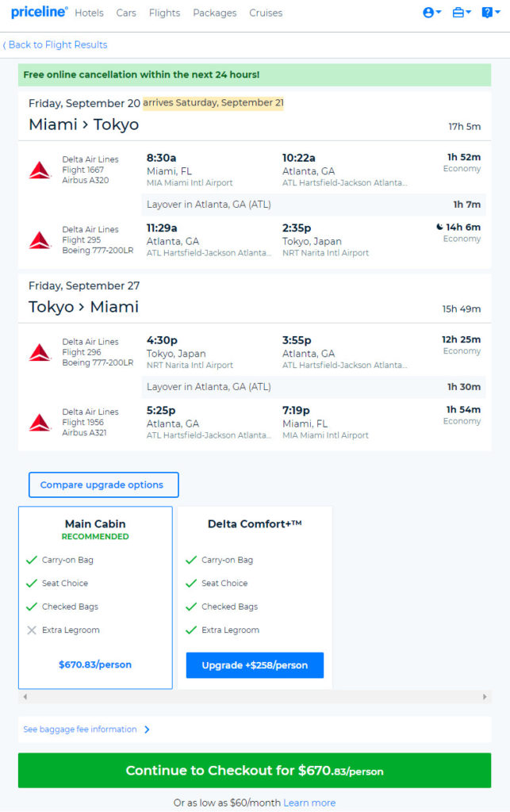Click Delta logo for Flight 295

pos(40,240)
